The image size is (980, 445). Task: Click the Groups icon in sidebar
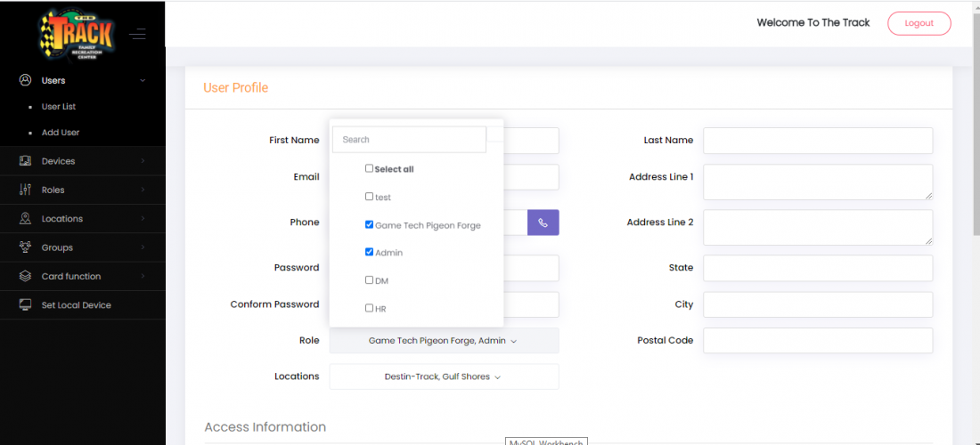(26, 247)
